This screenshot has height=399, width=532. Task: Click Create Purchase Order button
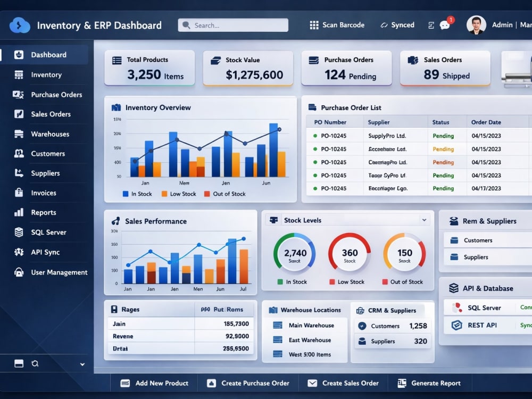(x=248, y=383)
